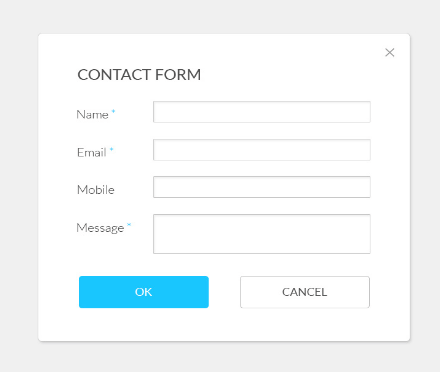Click inside the Message text area
This screenshot has width=440, height=372.
[x=262, y=234]
